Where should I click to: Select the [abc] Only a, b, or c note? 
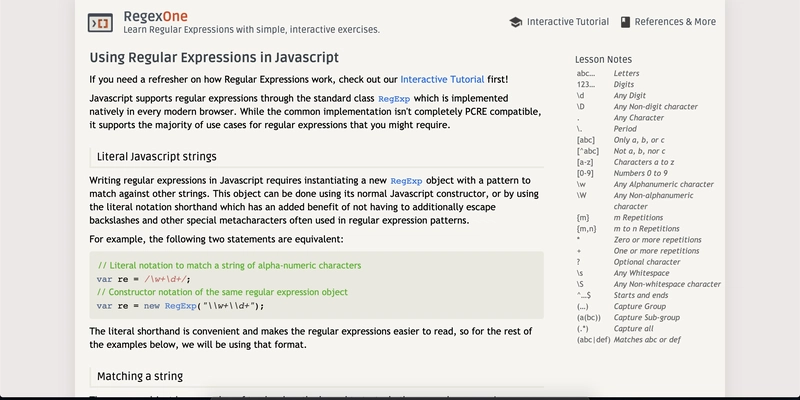pyautogui.click(x=620, y=140)
